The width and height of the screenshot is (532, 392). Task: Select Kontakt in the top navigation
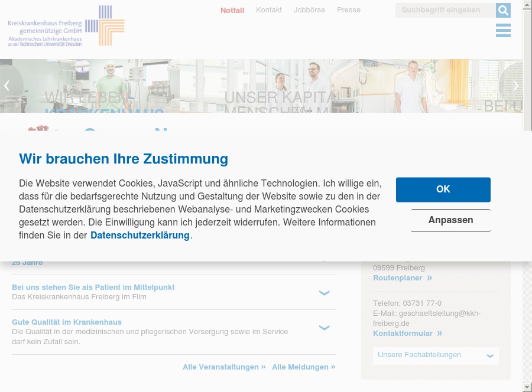pyautogui.click(x=269, y=10)
